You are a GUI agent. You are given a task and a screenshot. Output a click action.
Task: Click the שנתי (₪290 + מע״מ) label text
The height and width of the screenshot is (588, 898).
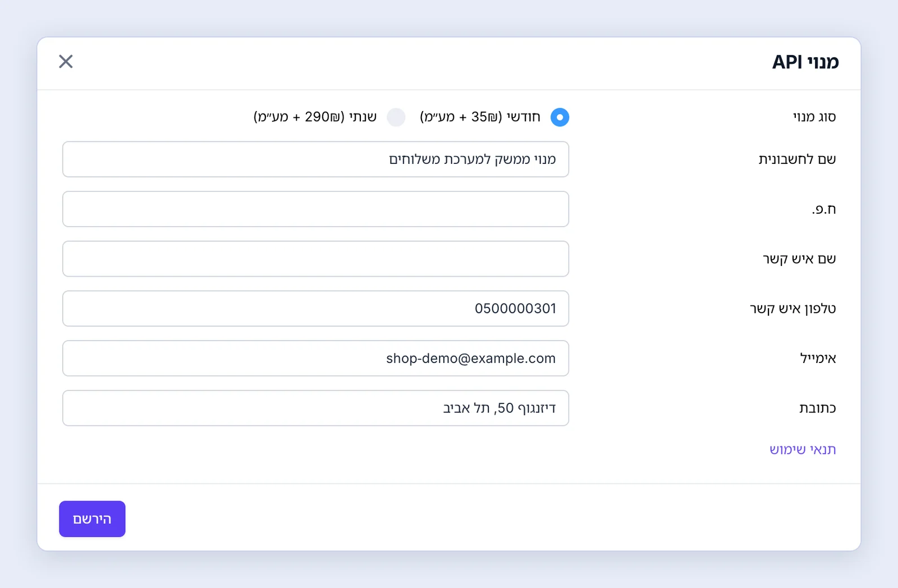(315, 117)
